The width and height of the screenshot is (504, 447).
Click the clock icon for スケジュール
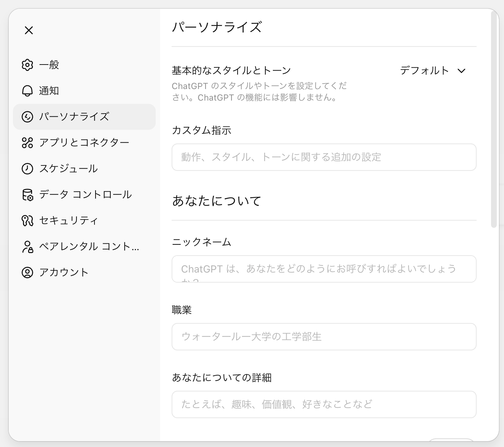tap(27, 169)
